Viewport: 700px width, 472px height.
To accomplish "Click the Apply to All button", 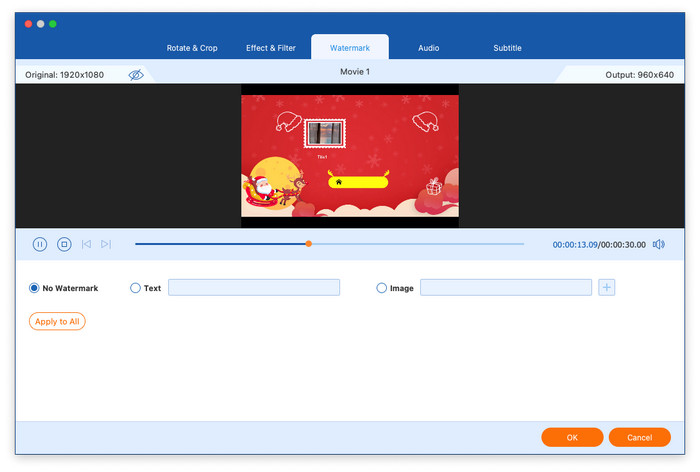I will [57, 321].
